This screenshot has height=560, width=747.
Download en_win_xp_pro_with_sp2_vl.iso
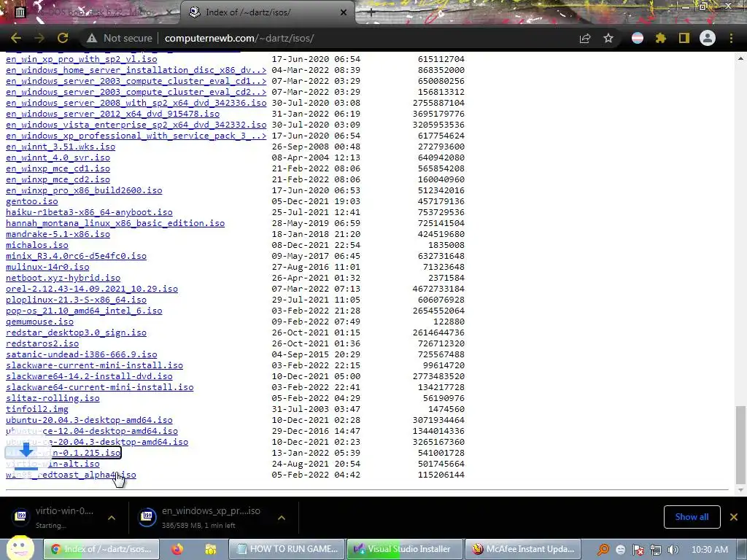point(82,59)
